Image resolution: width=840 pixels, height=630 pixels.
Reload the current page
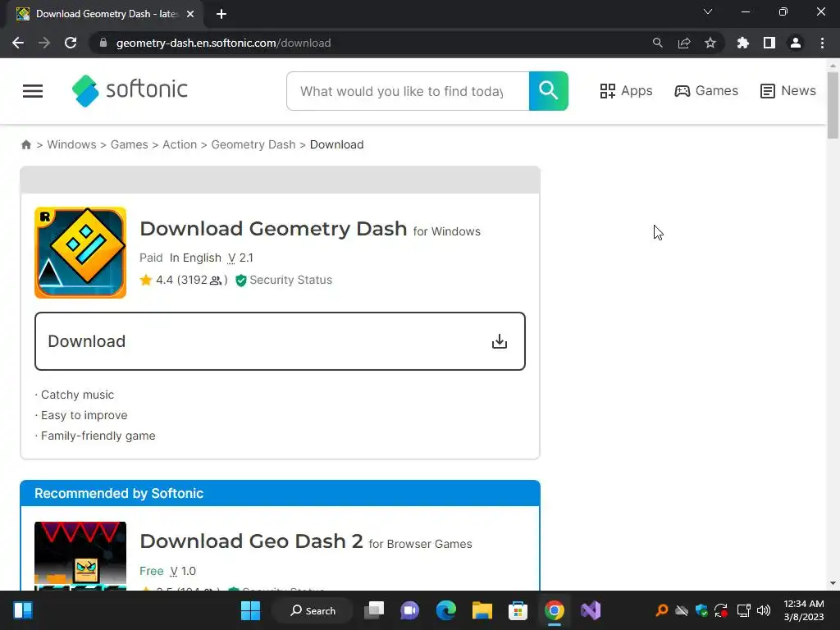click(x=71, y=43)
